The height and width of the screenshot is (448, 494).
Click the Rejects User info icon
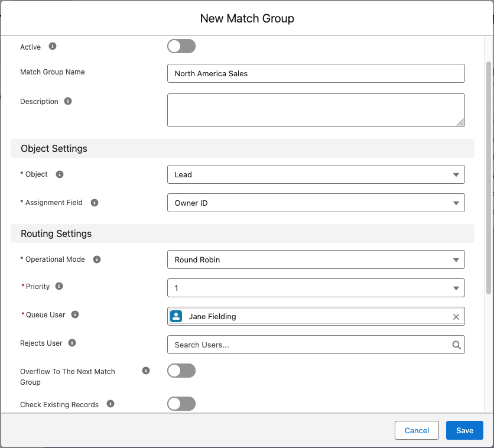click(x=72, y=343)
